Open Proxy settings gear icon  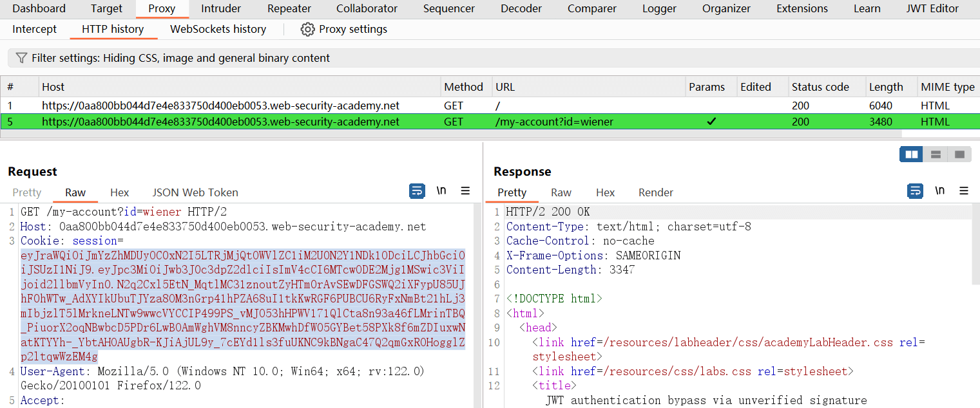308,30
